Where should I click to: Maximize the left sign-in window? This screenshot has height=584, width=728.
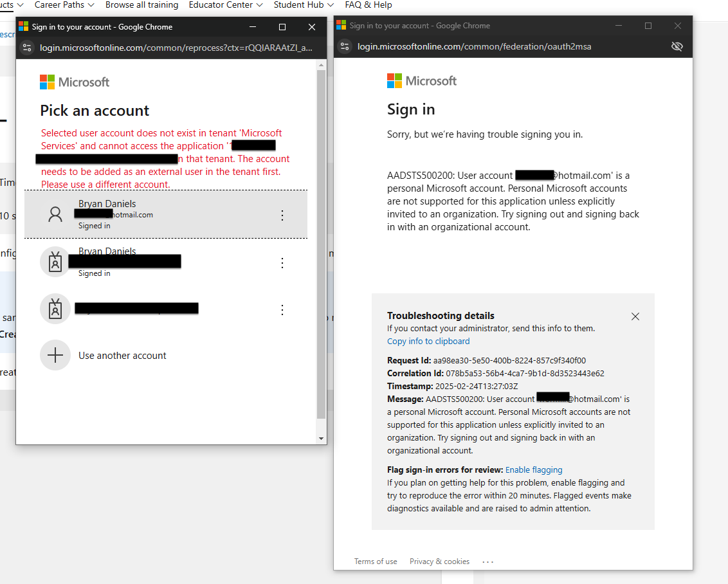(x=282, y=27)
